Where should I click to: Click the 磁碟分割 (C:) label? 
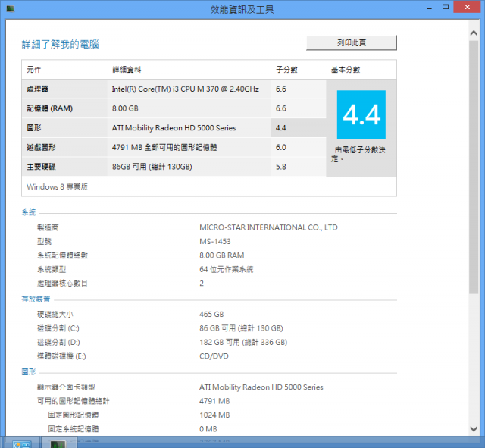[x=58, y=328]
